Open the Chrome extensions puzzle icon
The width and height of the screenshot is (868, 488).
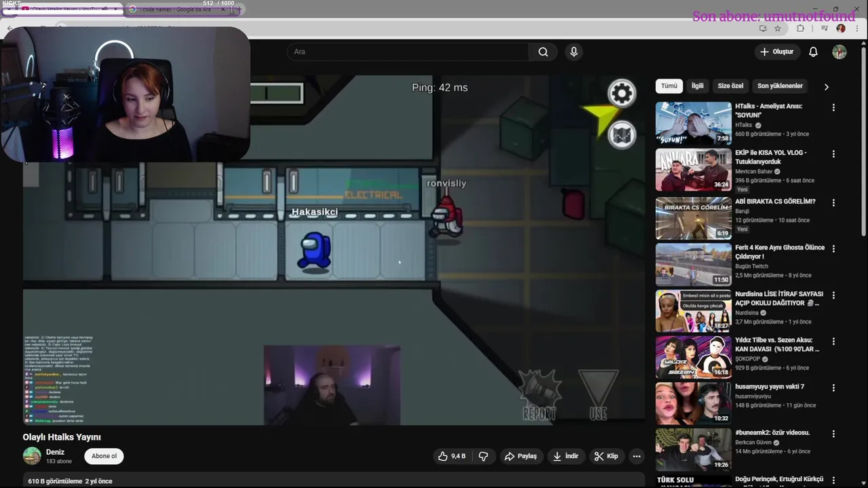(x=800, y=28)
